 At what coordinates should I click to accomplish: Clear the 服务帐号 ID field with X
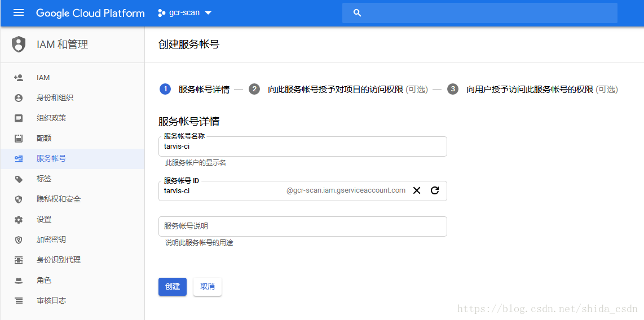tap(417, 190)
